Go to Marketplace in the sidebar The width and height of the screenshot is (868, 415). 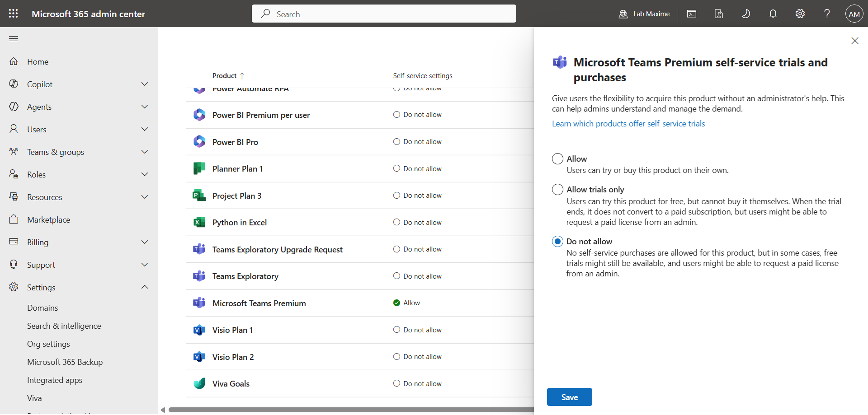(x=48, y=219)
